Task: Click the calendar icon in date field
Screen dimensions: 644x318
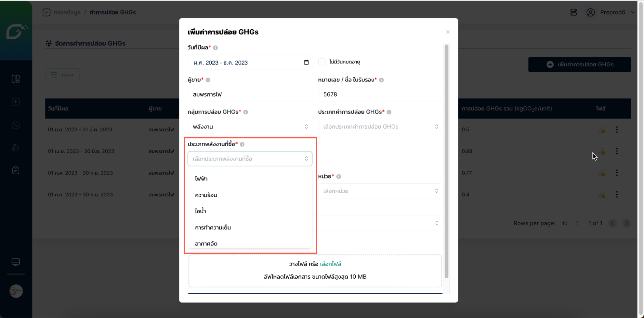Action: (306, 63)
